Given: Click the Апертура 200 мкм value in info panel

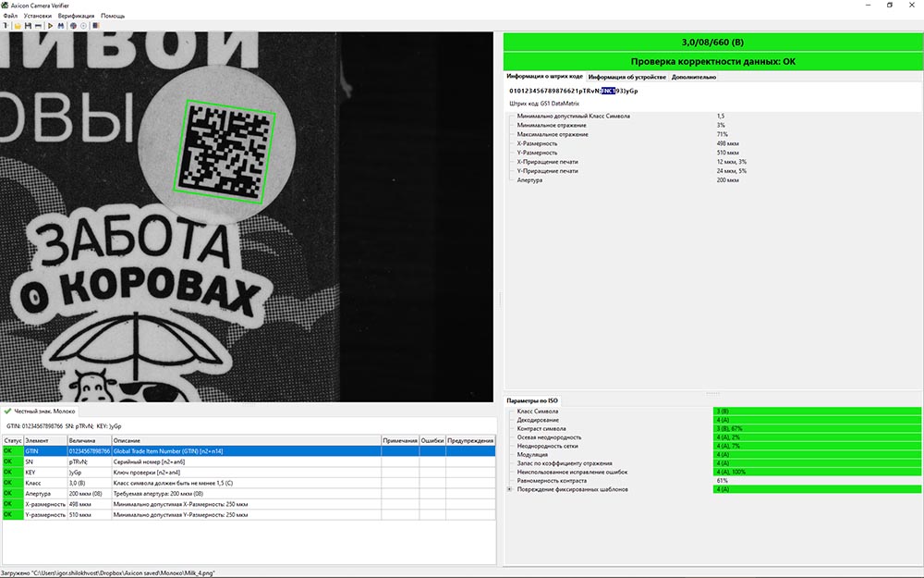Looking at the screenshot, I should tap(728, 180).
